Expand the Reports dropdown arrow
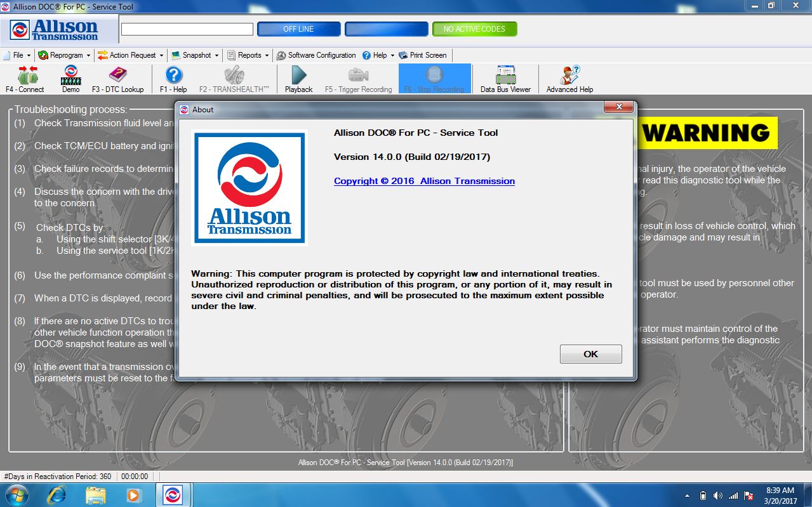The image size is (812, 507). coord(267,55)
